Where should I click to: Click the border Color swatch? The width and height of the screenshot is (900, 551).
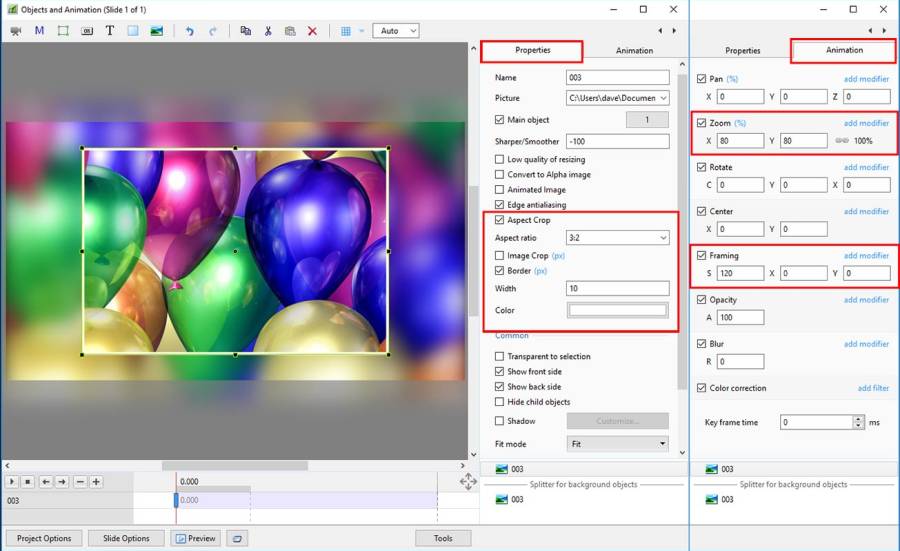pos(617,311)
